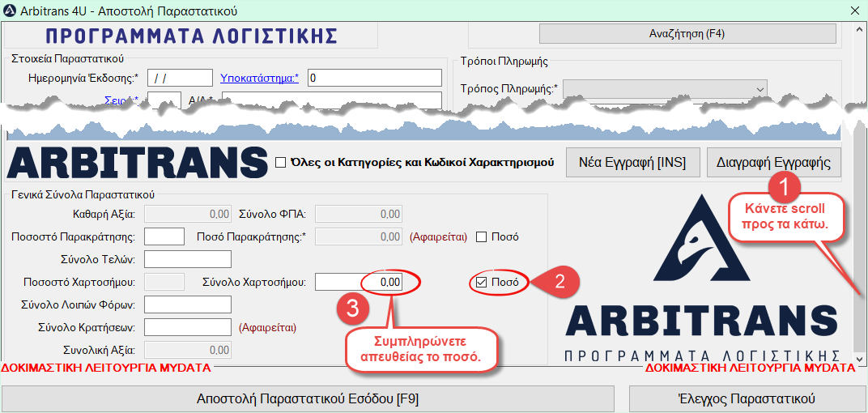Click the Συνολική Αξία field
The width and height of the screenshot is (868, 413).
pyautogui.click(x=187, y=350)
